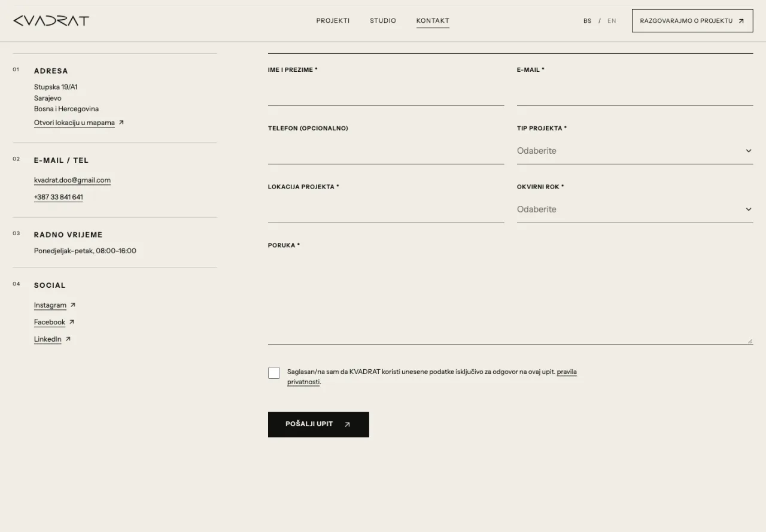Focus the E-mail input field
766x532 pixels.
(635, 92)
